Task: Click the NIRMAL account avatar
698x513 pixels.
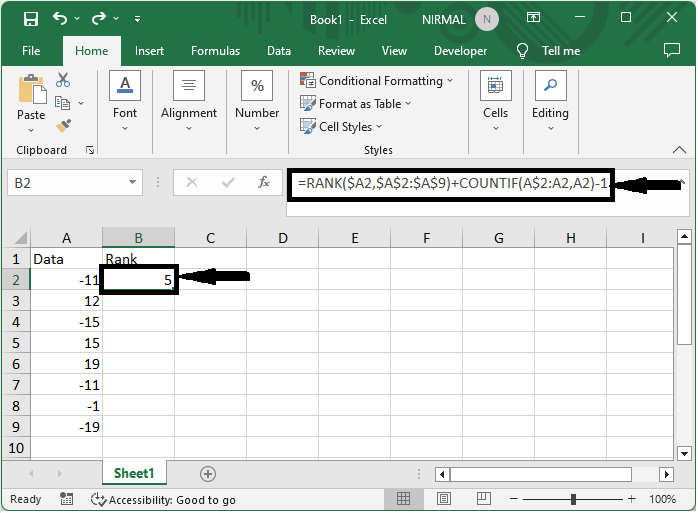Action: [x=487, y=19]
